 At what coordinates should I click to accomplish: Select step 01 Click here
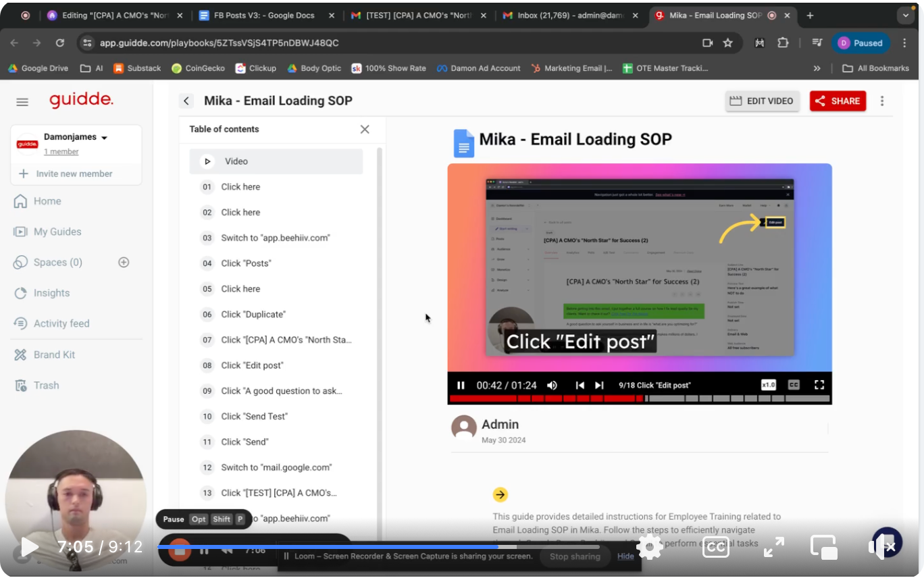coord(276,187)
